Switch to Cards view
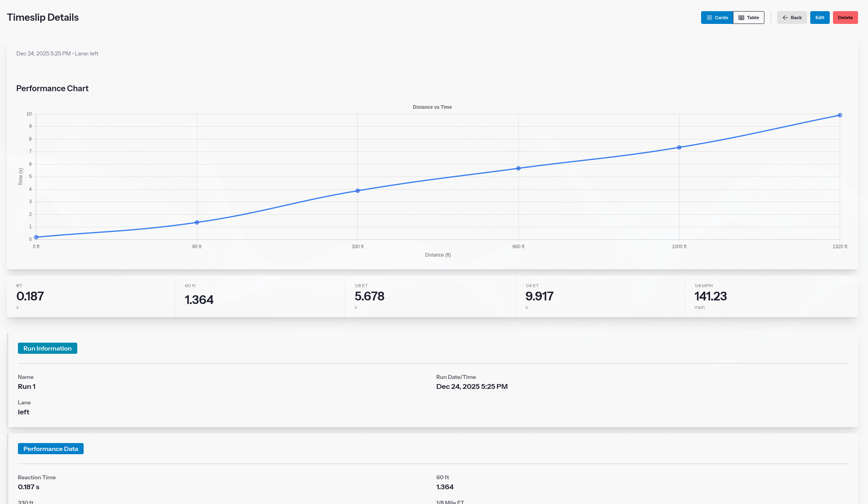The image size is (868, 504). [x=717, y=18]
